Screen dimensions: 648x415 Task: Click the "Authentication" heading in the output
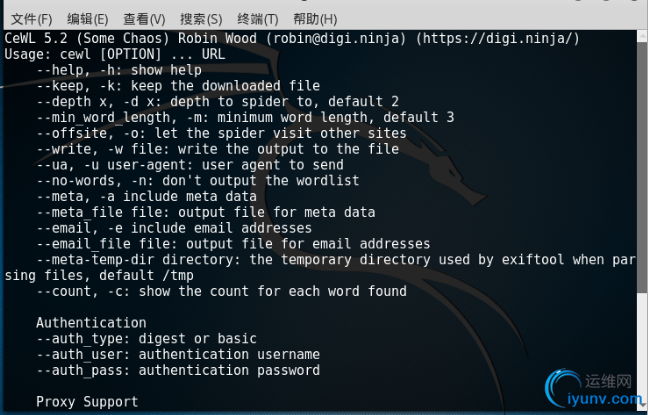(91, 323)
